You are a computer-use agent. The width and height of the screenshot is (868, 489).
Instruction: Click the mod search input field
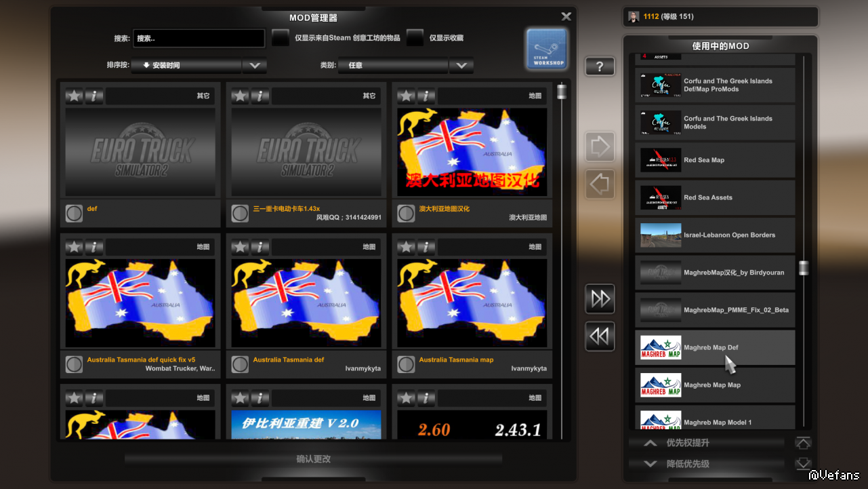[x=199, y=39]
